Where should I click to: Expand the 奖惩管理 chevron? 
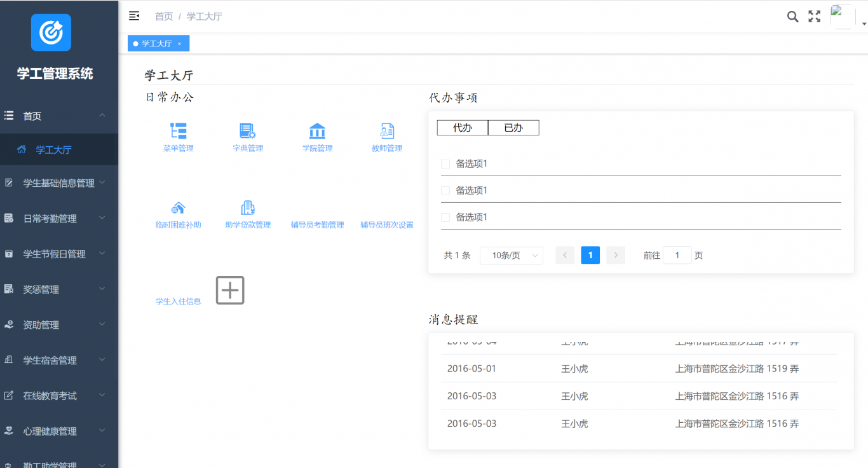(x=102, y=289)
